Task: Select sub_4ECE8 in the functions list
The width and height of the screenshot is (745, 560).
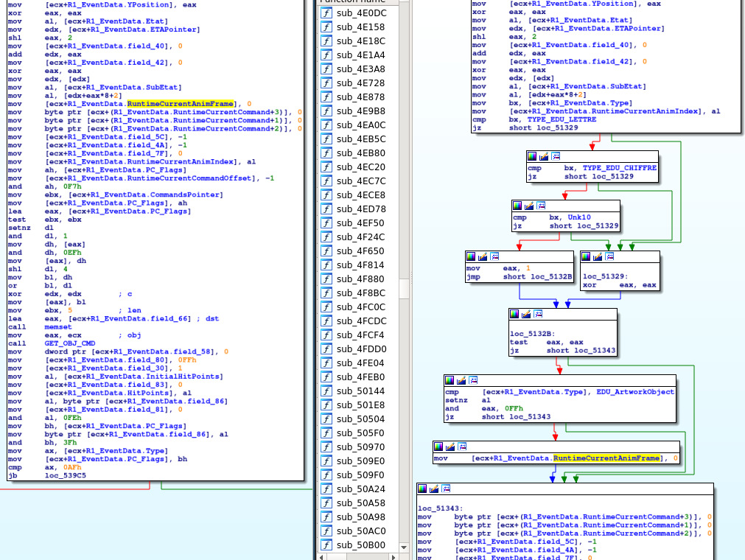Action: (x=361, y=195)
